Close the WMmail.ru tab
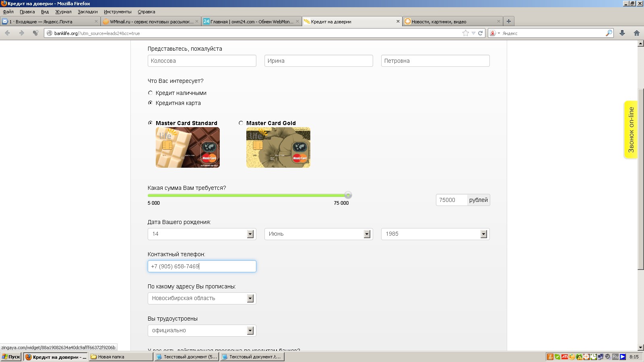The width and height of the screenshot is (644, 362). tap(197, 21)
